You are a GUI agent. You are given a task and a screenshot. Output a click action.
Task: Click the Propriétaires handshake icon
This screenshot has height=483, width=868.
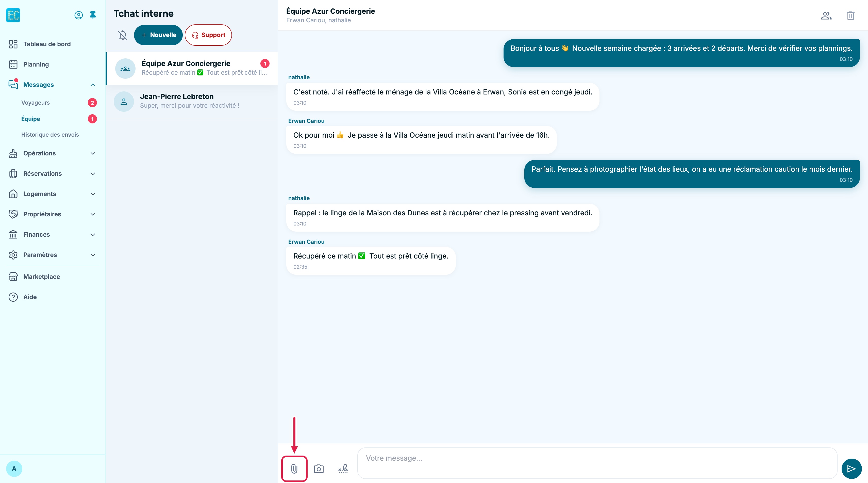tap(13, 214)
